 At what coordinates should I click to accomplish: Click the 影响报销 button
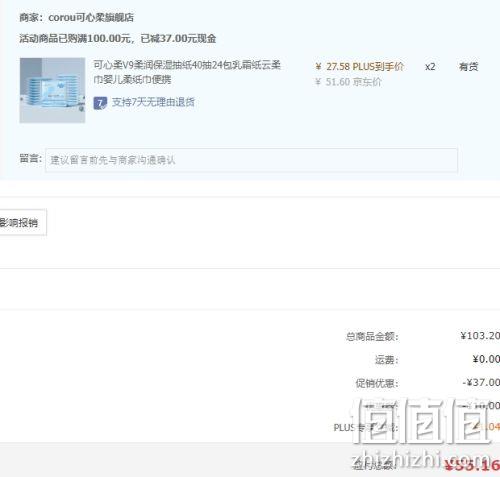click(21, 222)
